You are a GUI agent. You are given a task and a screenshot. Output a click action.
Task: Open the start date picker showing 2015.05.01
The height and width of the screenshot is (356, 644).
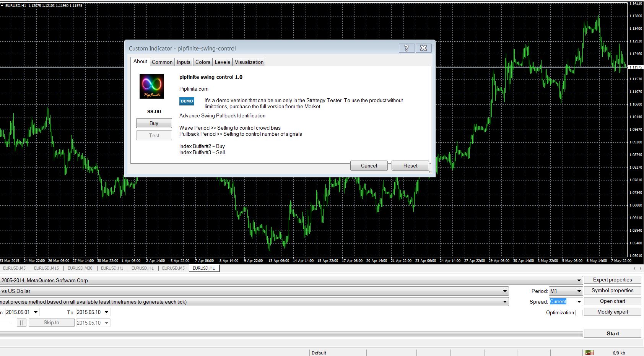[36, 312]
